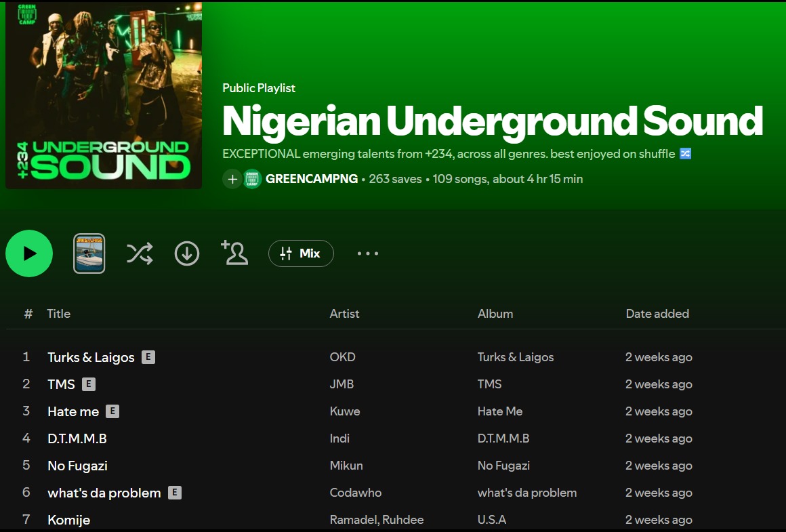Click track number 1
Image resolution: width=786 pixels, height=532 pixels.
[x=26, y=356]
